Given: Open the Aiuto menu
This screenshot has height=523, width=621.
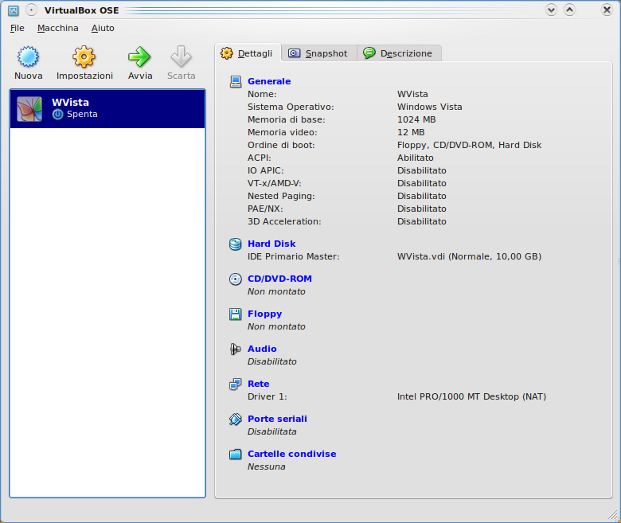Looking at the screenshot, I should click(x=103, y=28).
